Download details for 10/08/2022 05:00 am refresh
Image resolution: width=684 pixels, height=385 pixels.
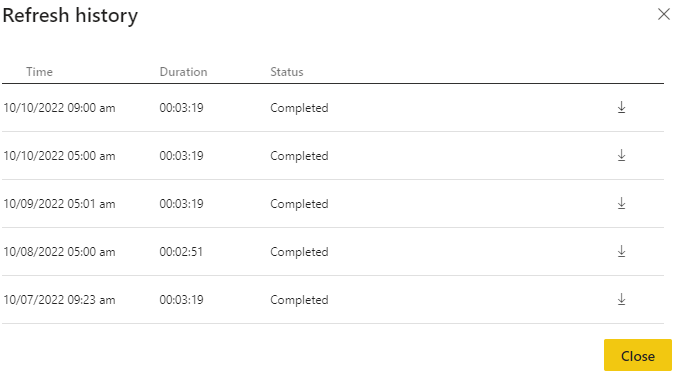[x=622, y=251]
